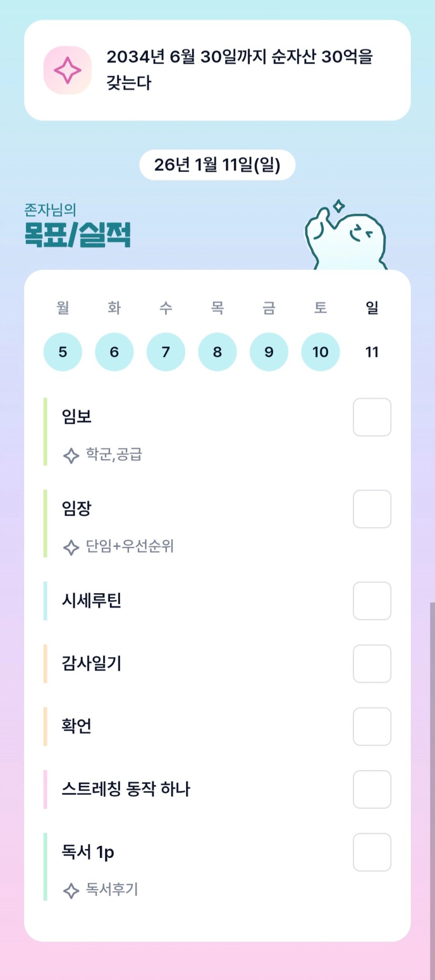Image resolution: width=435 pixels, height=980 pixels.
Task: Open the 26년 1월 11일(일) date selector
Action: (217, 165)
